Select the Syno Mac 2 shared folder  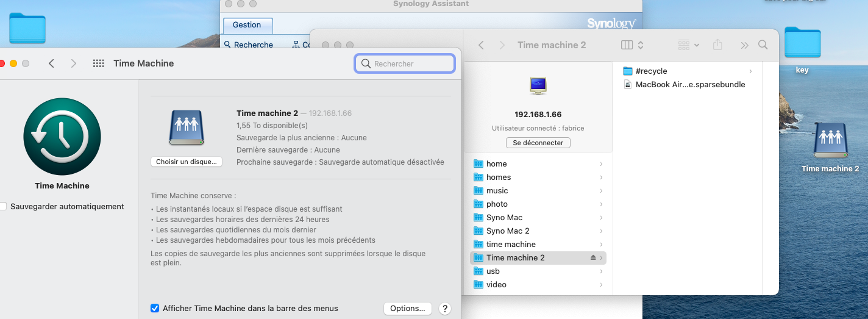click(x=538, y=231)
